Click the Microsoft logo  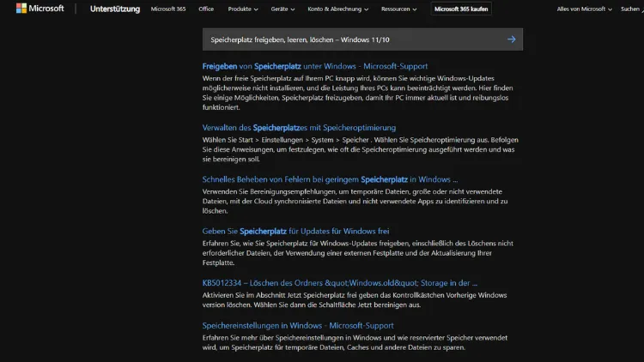click(x=39, y=9)
